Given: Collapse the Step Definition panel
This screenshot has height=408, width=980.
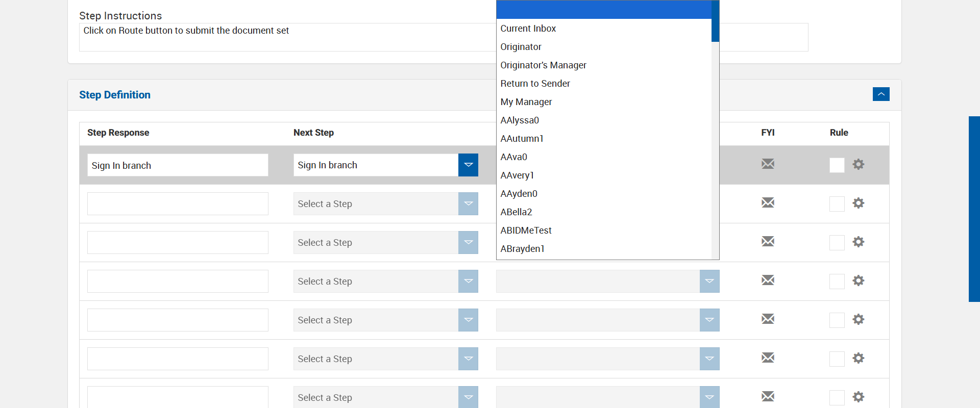Looking at the screenshot, I should [881, 94].
